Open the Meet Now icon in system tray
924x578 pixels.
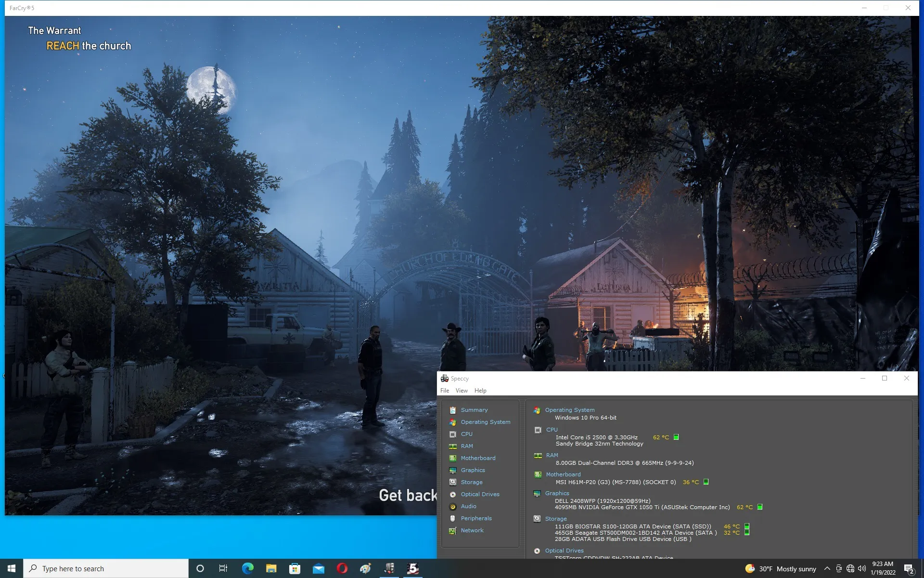(x=839, y=568)
